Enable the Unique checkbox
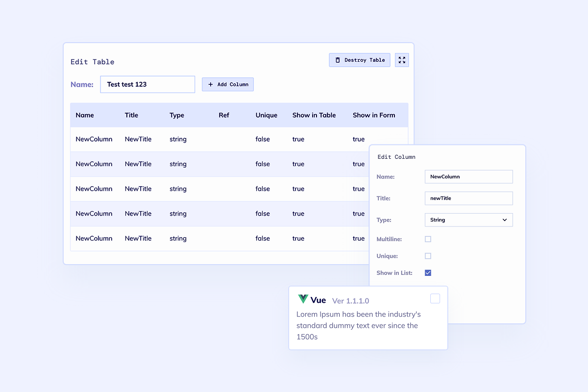Screen dimensions: 588x392 tap(428, 256)
